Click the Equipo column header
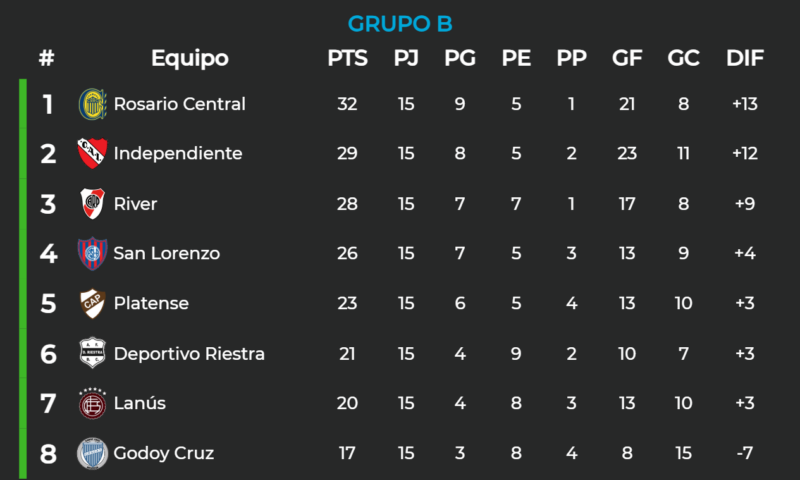The image size is (800, 480). (x=190, y=58)
